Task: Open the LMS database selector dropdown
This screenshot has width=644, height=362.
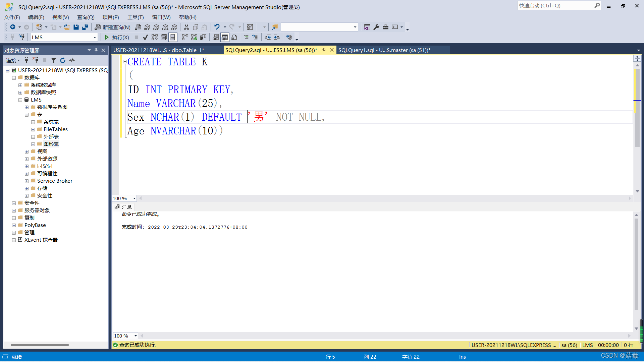Action: coord(95,38)
